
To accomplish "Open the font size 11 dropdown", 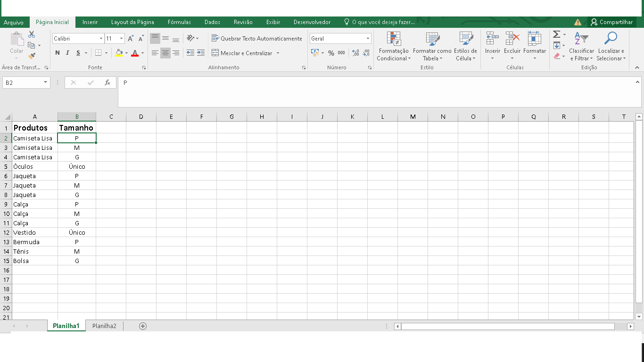I will coord(121,39).
